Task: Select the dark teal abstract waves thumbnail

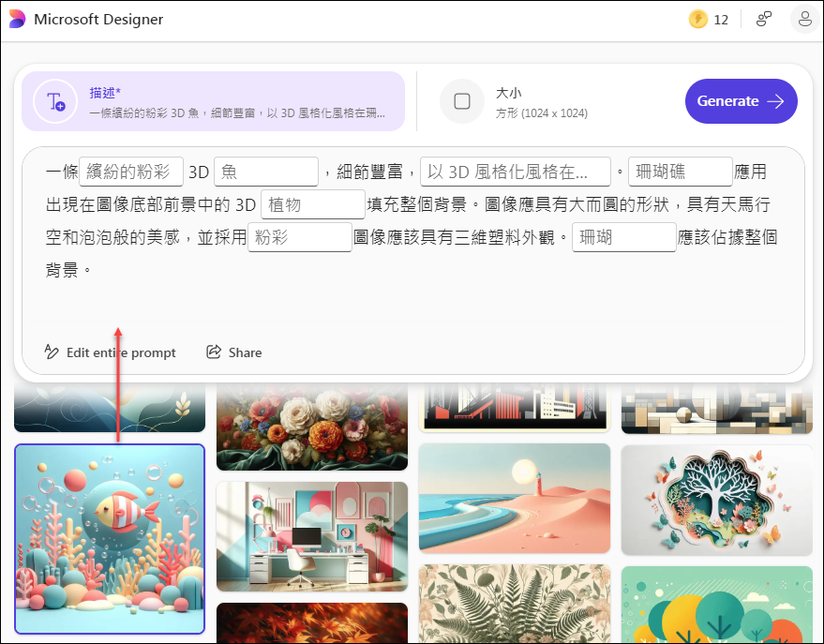Action: [x=110, y=408]
